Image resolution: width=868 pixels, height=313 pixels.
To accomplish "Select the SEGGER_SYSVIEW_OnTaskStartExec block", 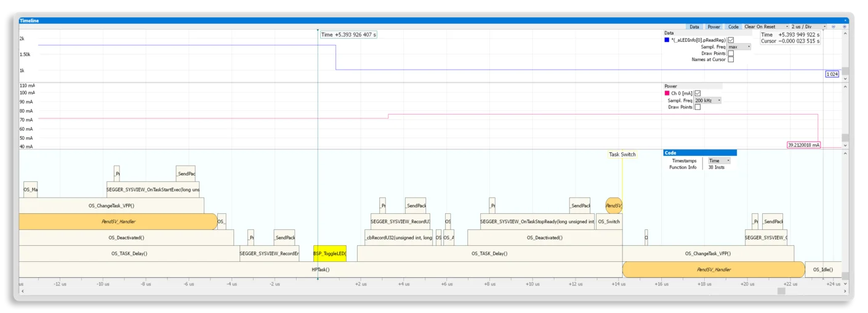I will pyautogui.click(x=153, y=190).
